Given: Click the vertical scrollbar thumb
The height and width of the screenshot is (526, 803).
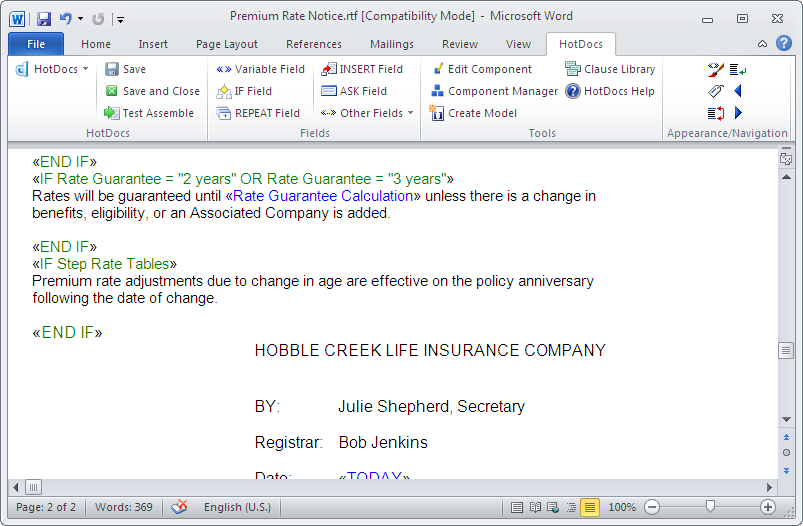Looking at the screenshot, I should (x=786, y=351).
